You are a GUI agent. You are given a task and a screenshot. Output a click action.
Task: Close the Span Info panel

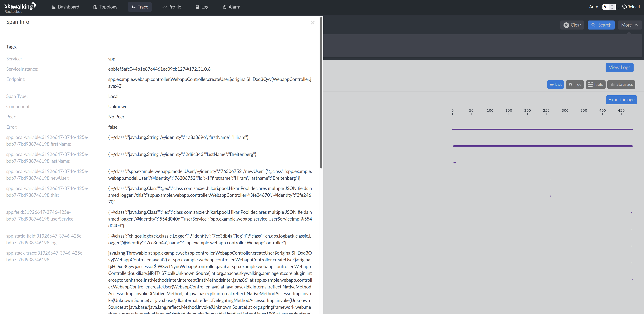click(x=312, y=23)
